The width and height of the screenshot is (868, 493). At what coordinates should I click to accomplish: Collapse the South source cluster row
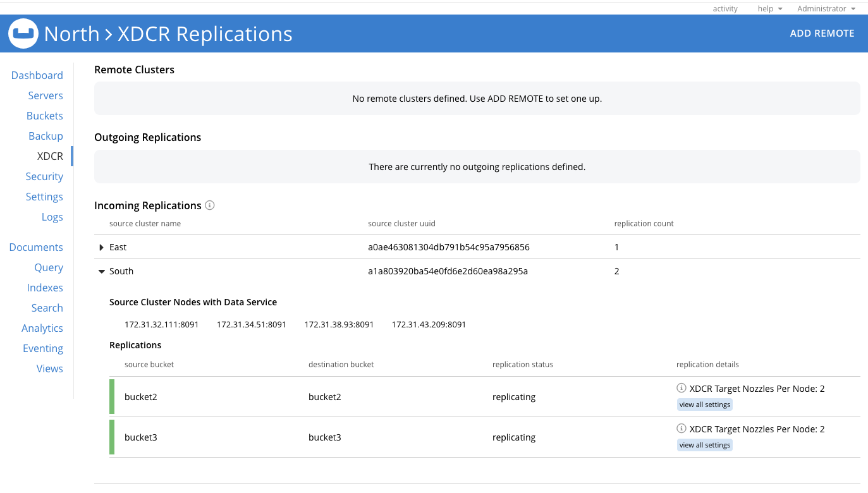(102, 271)
